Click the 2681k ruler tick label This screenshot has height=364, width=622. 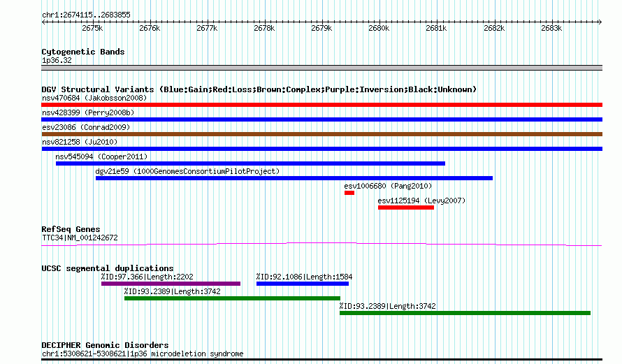pyautogui.click(x=436, y=28)
